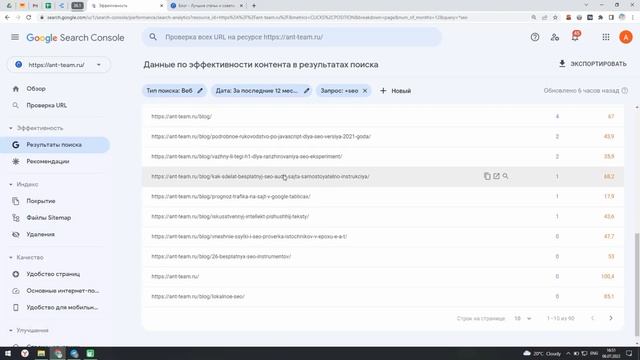Viewport: 640px width, 360px height.
Task: Go to the next results page
Action: tap(611, 318)
